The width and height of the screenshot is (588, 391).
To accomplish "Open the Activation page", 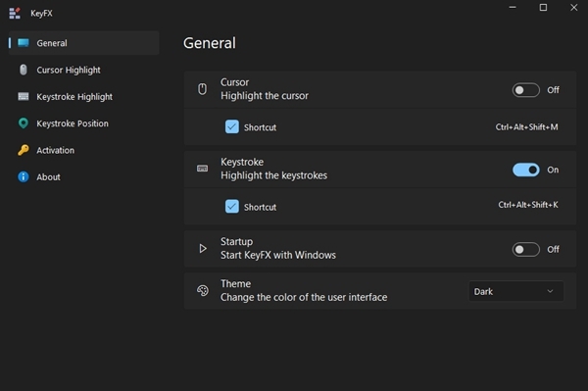I will (x=84, y=150).
